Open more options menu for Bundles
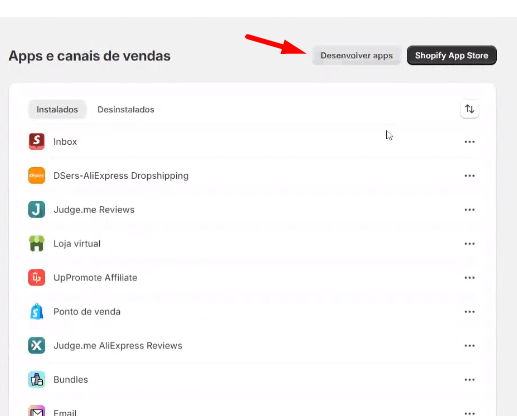The image size is (517, 416). pos(470,380)
